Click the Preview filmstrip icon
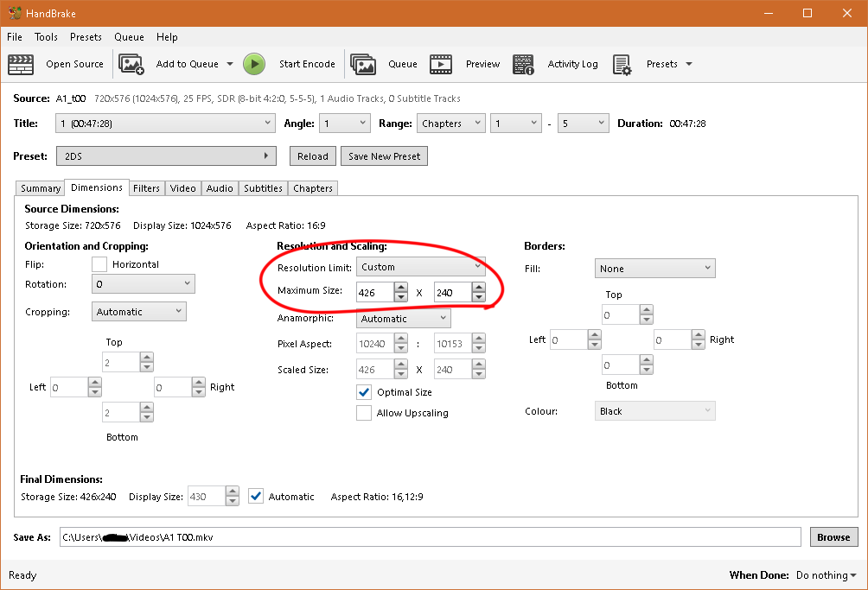This screenshot has width=868, height=590. coord(441,64)
